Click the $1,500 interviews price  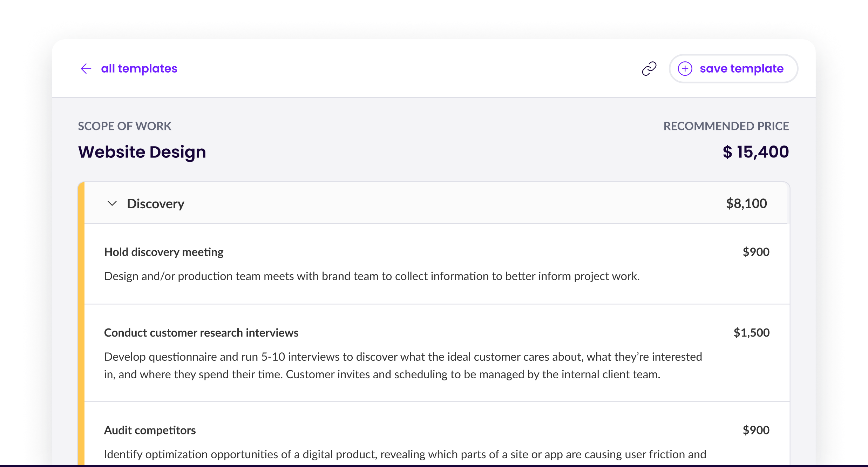[751, 333]
